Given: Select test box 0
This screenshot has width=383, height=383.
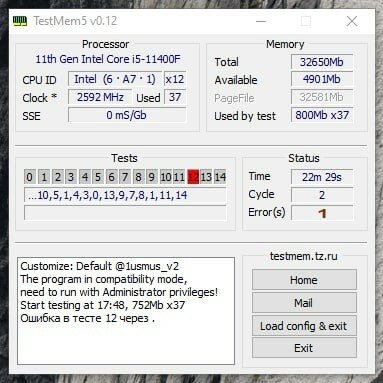Looking at the screenshot, I should [30, 177].
